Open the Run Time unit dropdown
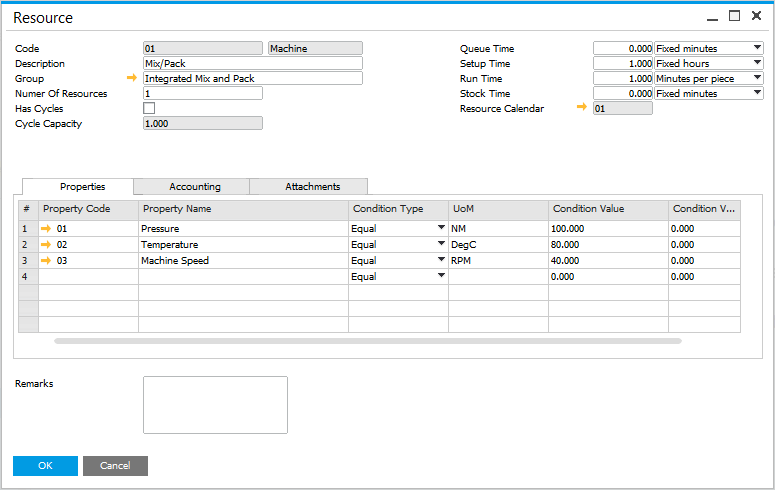The image size is (775, 490). click(x=755, y=78)
